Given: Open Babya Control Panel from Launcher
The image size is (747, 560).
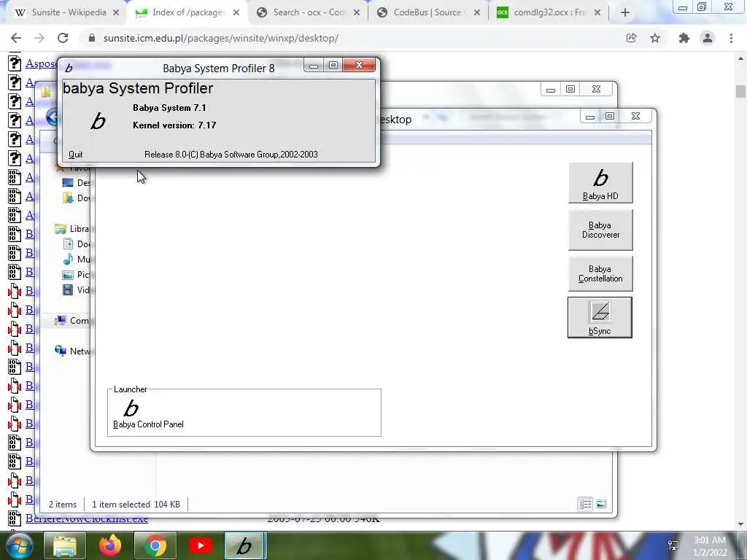Looking at the screenshot, I should (x=148, y=414).
